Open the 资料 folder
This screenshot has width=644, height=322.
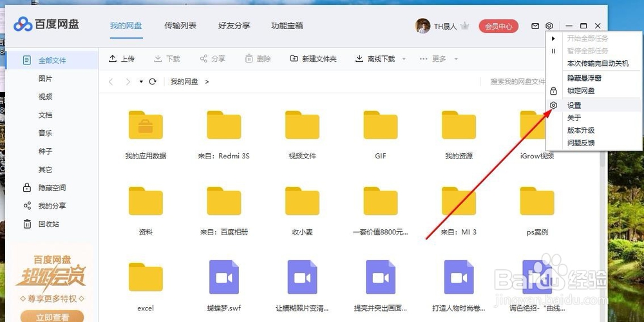[146, 201]
